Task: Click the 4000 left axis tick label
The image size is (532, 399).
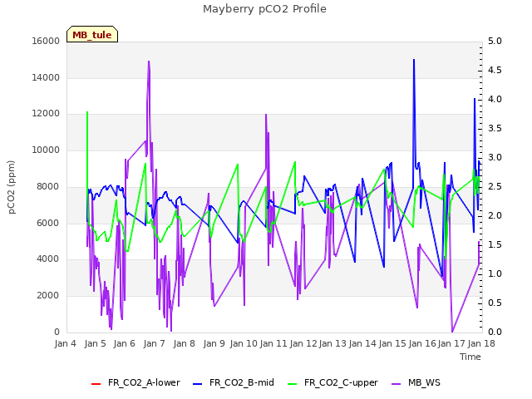Action: pos(48,259)
